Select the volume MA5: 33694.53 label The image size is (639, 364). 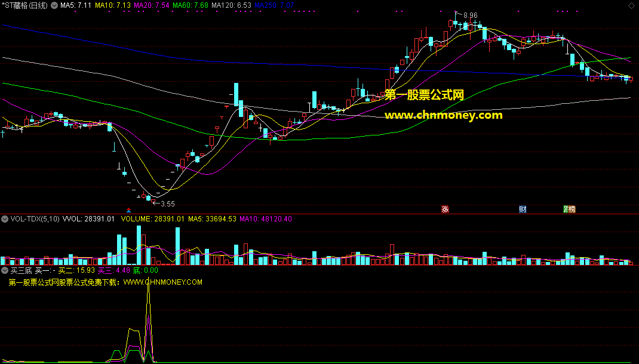(x=213, y=219)
